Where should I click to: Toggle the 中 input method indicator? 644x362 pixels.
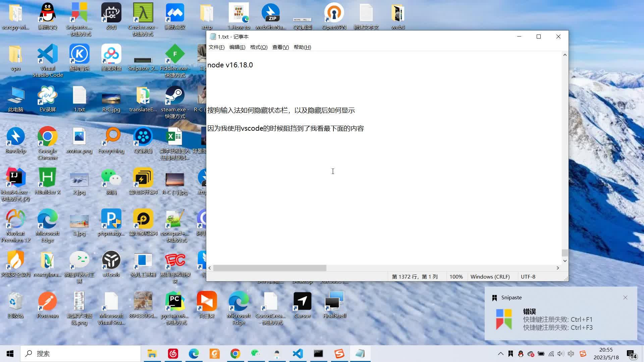(x=571, y=354)
